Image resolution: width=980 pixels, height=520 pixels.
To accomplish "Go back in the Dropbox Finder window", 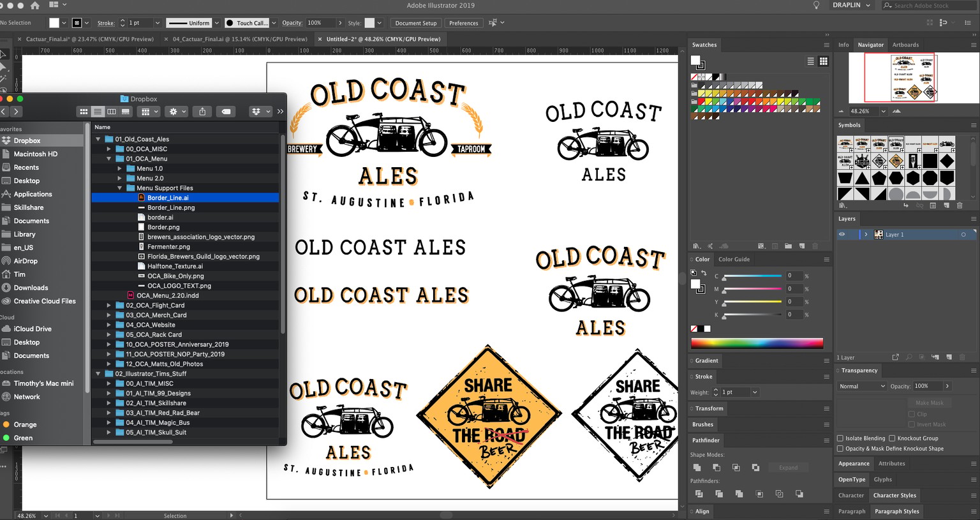I will (x=4, y=112).
